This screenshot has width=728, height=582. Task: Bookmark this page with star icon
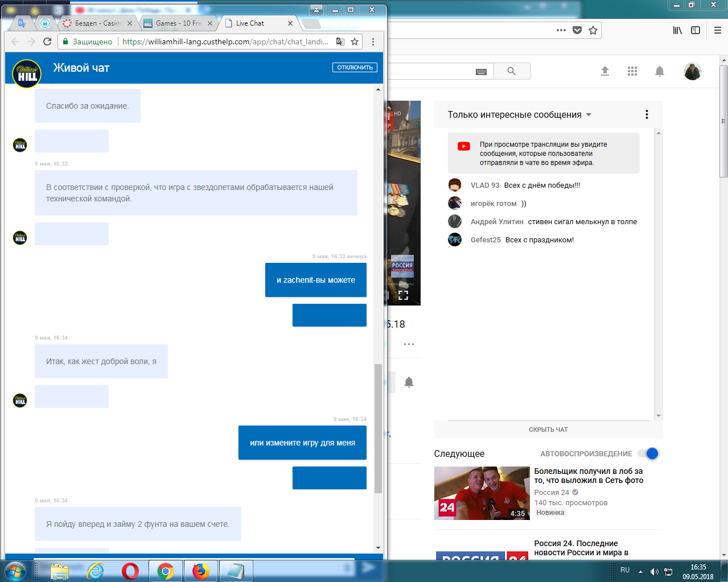[x=355, y=42]
